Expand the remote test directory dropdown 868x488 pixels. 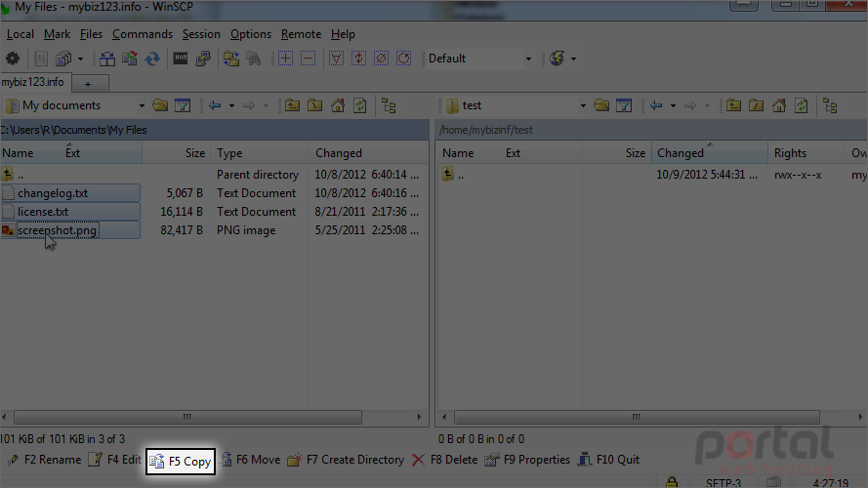583,105
